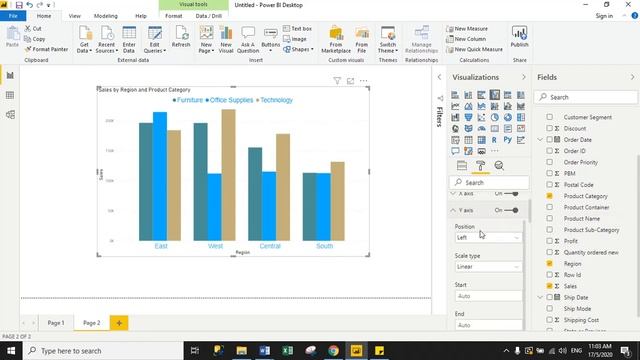Click the Y axis Start input field
Viewport: 640px width, 360px height.
[488, 296]
